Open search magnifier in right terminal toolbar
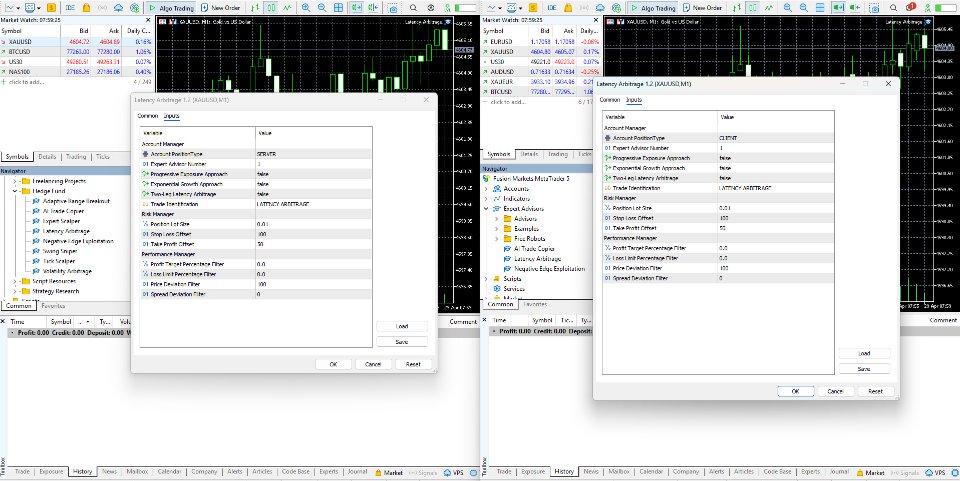This screenshot has width=960, height=481. click(x=894, y=8)
